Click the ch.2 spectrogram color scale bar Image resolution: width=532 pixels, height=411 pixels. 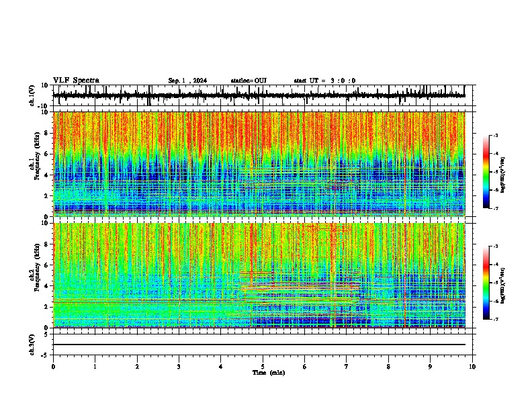pos(486,283)
